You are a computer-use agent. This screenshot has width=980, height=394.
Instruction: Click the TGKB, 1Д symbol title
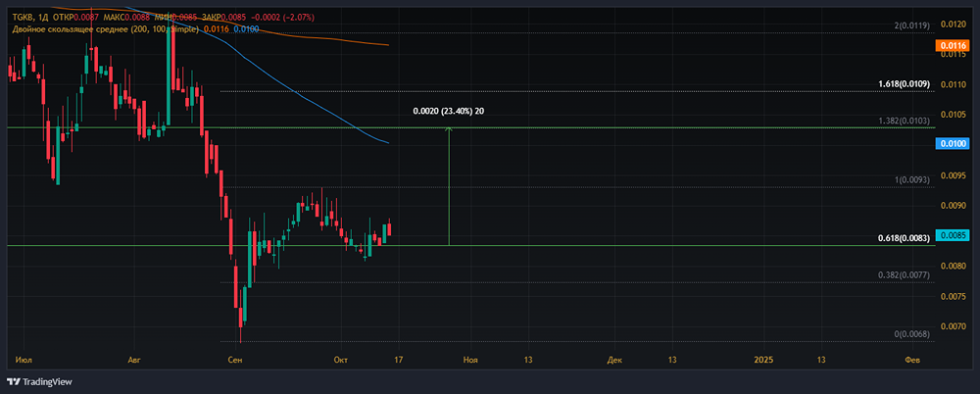30,20
